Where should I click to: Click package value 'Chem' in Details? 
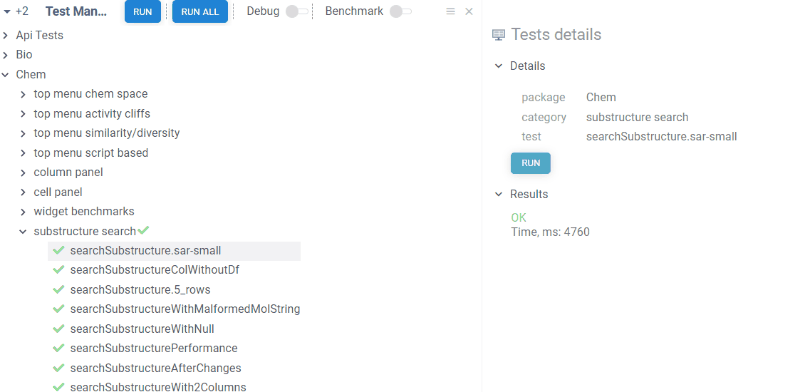coord(601,97)
